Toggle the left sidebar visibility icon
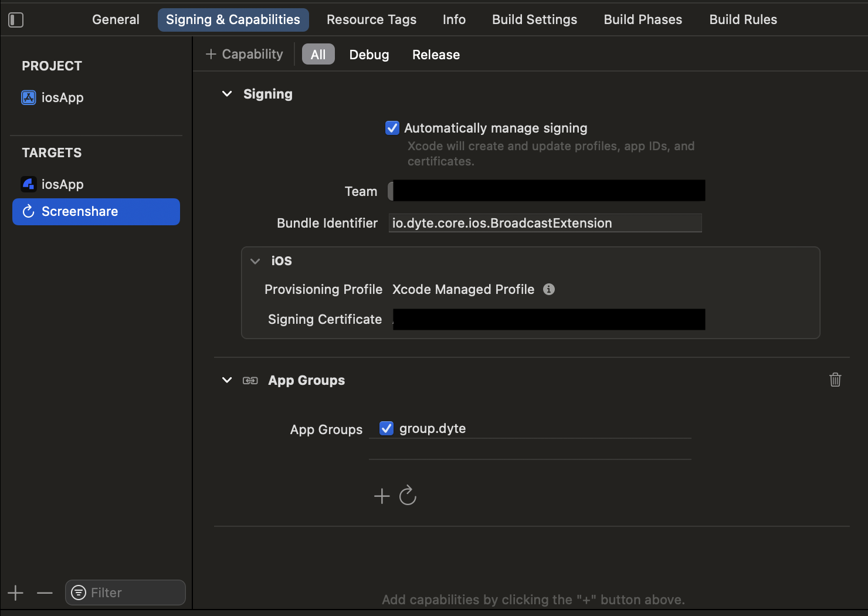The height and width of the screenshot is (616, 868). (x=16, y=19)
